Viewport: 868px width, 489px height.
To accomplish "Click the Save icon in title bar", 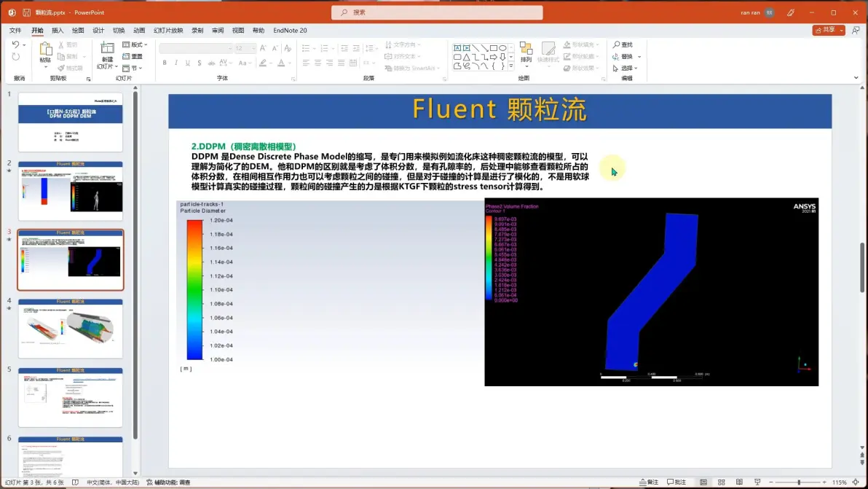I will [26, 12].
